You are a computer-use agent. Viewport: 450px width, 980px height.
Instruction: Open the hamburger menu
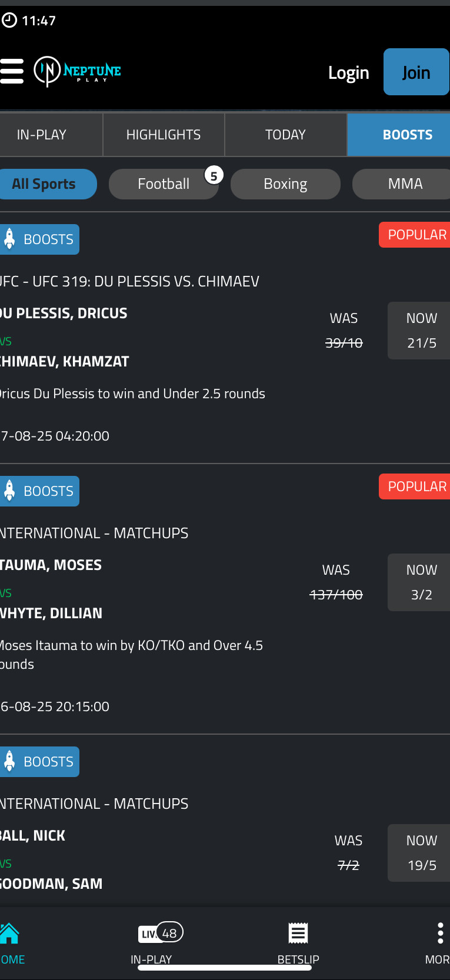tap(12, 71)
